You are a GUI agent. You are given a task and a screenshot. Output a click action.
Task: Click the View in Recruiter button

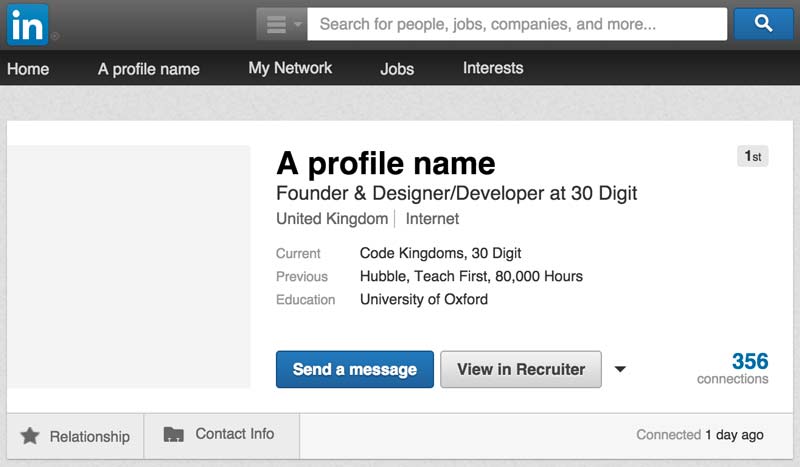(521, 369)
